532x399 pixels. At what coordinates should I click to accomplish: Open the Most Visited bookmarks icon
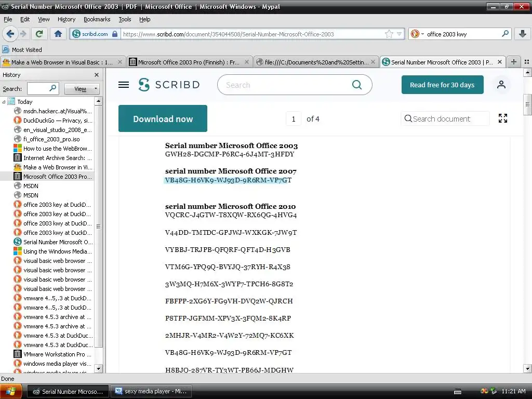point(6,49)
